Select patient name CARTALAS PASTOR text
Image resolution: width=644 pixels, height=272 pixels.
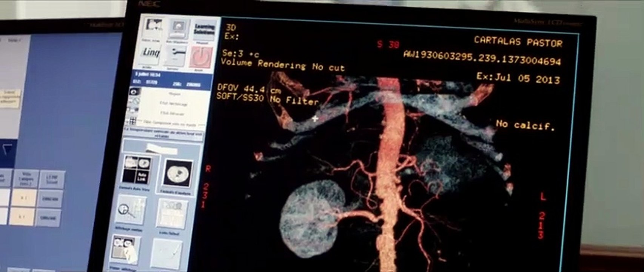coord(518,42)
